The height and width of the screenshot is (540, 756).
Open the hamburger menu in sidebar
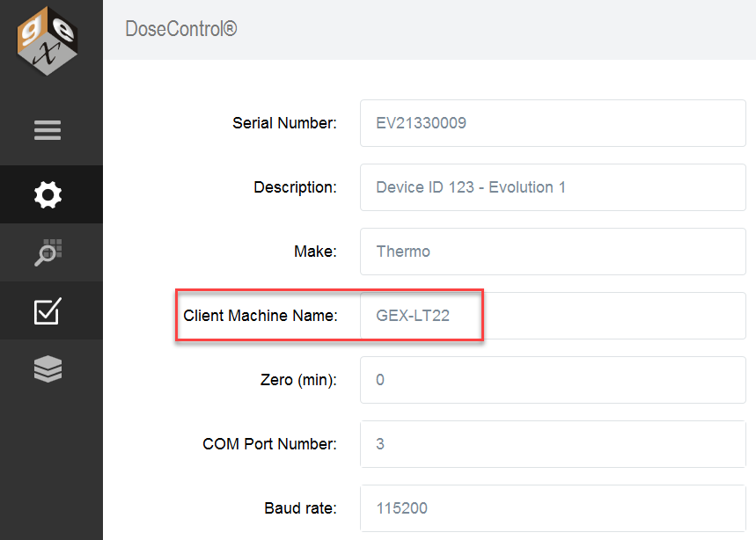coord(48,130)
